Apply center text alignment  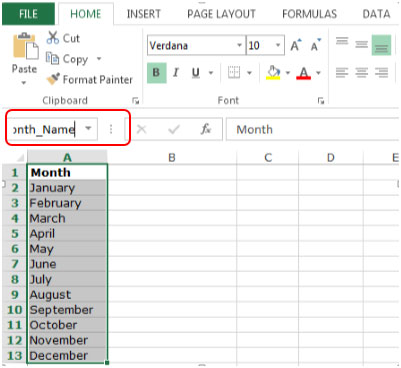click(x=361, y=72)
